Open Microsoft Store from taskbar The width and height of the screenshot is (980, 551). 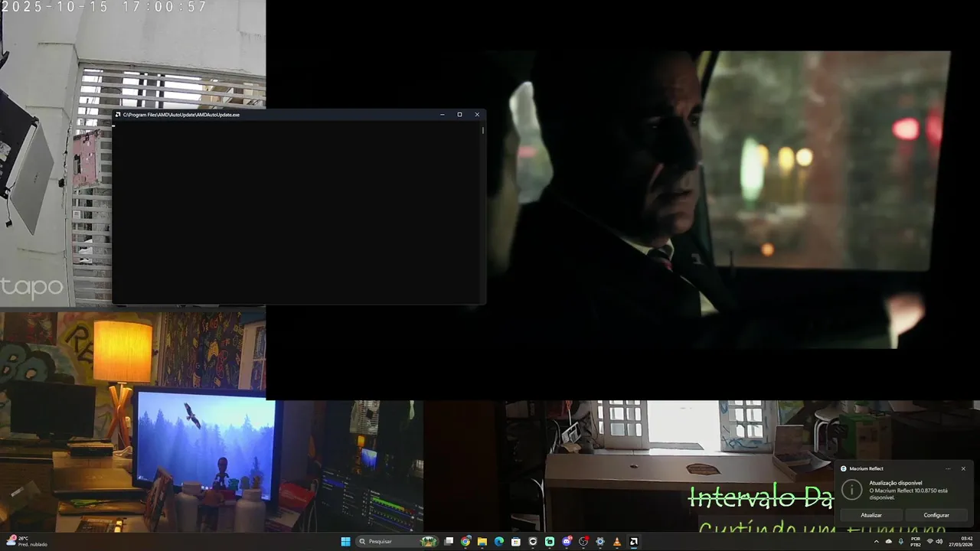point(516,542)
